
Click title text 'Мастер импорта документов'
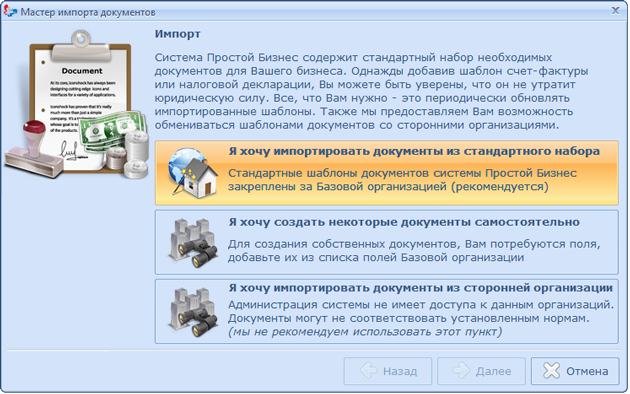[88, 12]
